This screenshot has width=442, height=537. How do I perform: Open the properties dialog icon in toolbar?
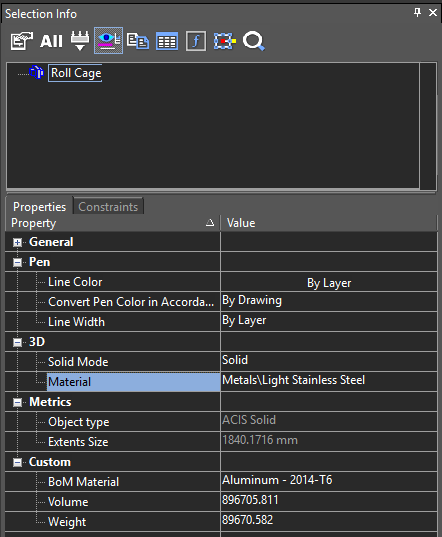coord(21,41)
